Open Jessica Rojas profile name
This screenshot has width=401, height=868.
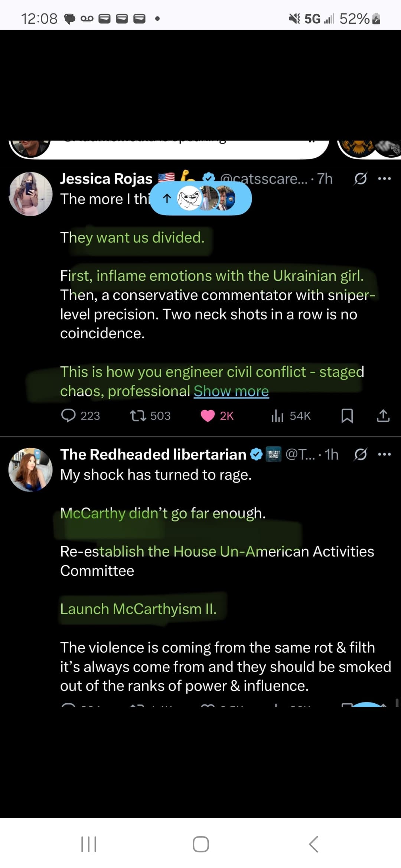106,179
